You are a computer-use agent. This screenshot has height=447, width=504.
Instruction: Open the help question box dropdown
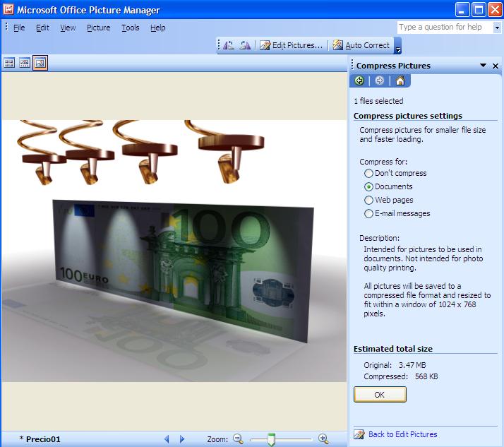[x=497, y=28]
